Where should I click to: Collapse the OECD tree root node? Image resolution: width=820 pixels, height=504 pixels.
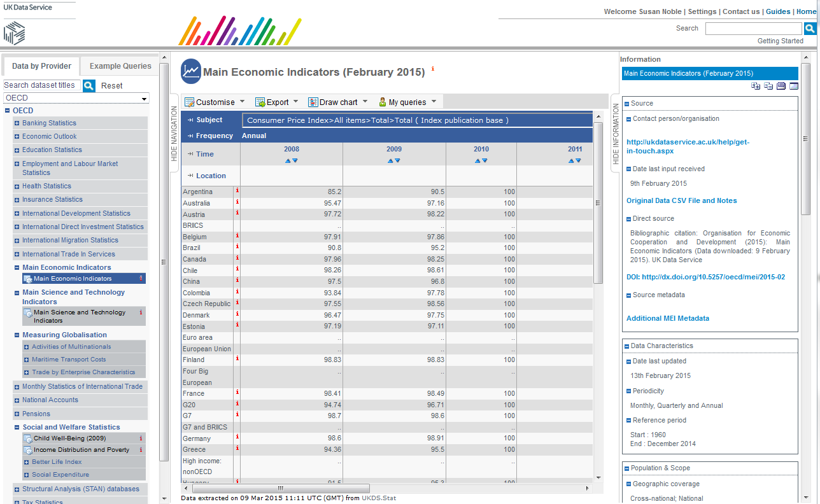pyautogui.click(x=7, y=111)
